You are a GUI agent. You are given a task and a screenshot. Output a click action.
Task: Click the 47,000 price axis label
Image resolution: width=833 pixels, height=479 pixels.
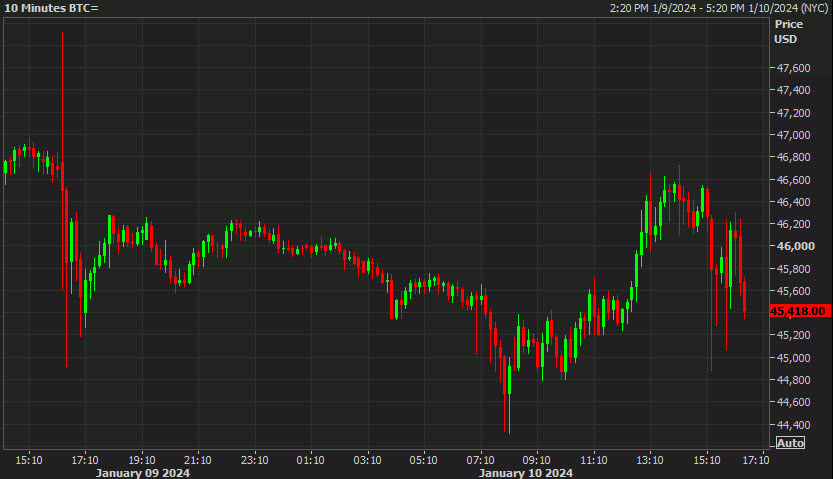pos(793,135)
